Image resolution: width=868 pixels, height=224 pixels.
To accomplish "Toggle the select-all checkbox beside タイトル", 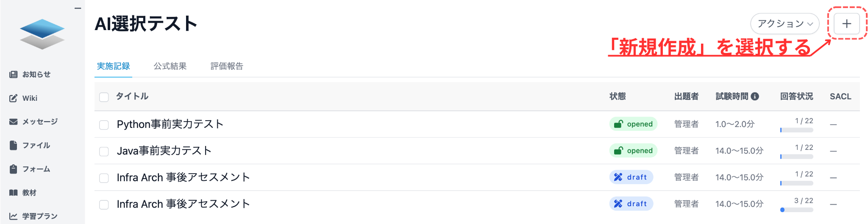I will tap(104, 97).
